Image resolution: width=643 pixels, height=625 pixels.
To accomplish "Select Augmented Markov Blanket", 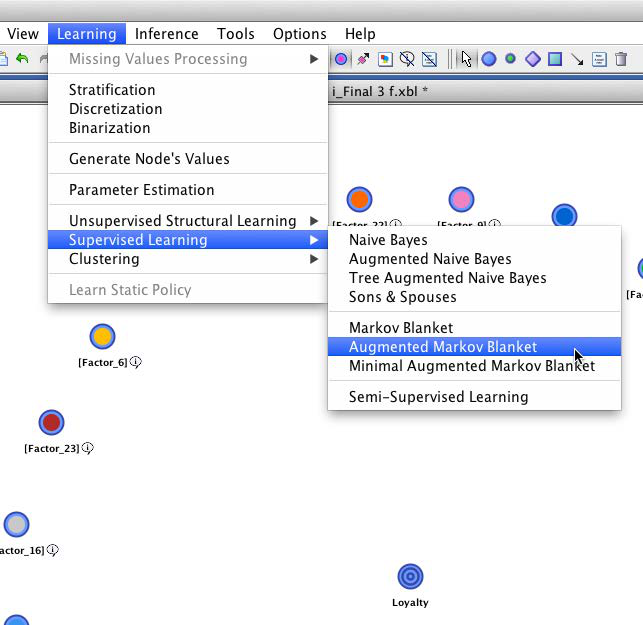I will pyautogui.click(x=474, y=347).
